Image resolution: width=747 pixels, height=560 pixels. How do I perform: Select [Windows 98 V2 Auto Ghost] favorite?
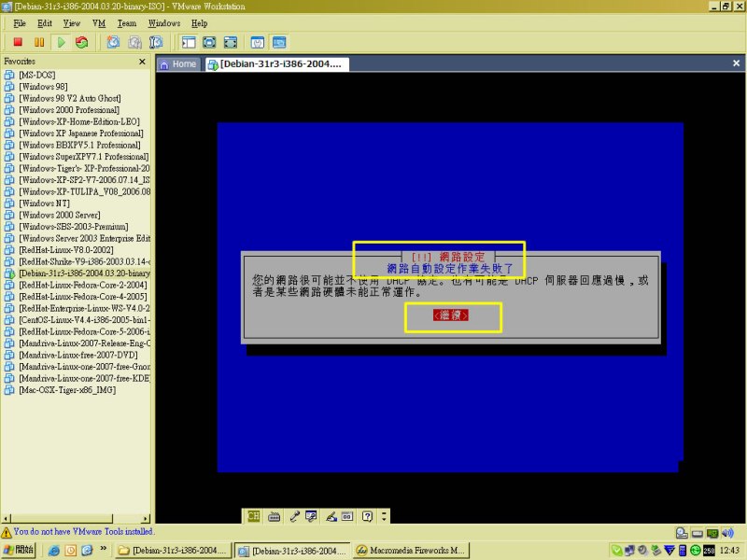click(x=70, y=98)
